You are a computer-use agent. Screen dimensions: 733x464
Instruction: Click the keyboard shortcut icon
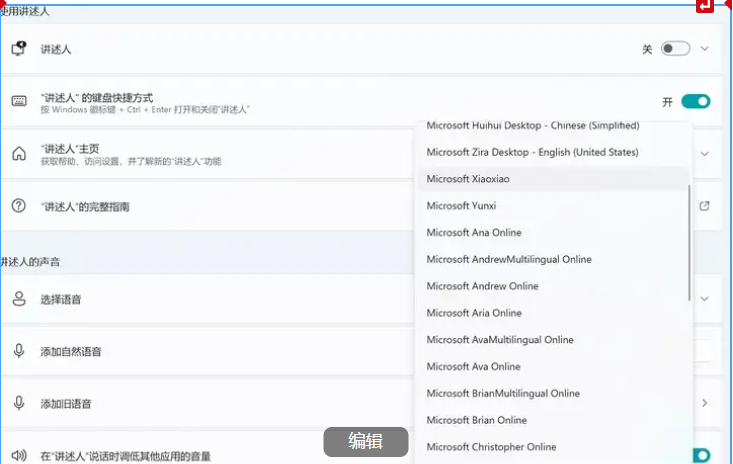(19, 101)
